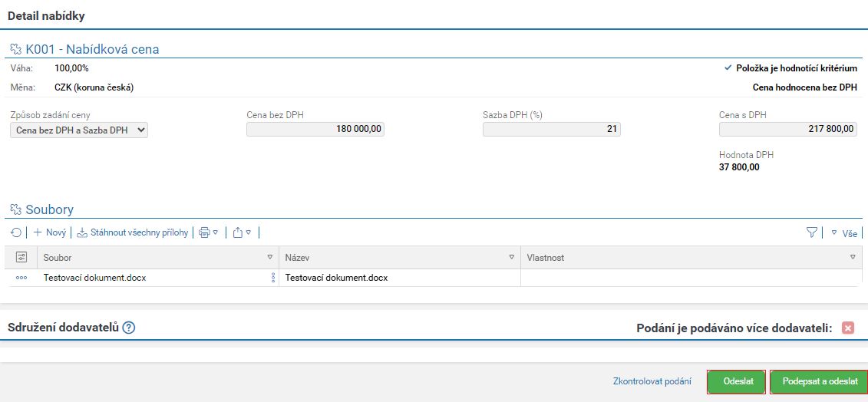Click the Hodnota DPH value 37 800,00
Image resolution: width=868 pixels, height=402 pixels.
pos(739,166)
